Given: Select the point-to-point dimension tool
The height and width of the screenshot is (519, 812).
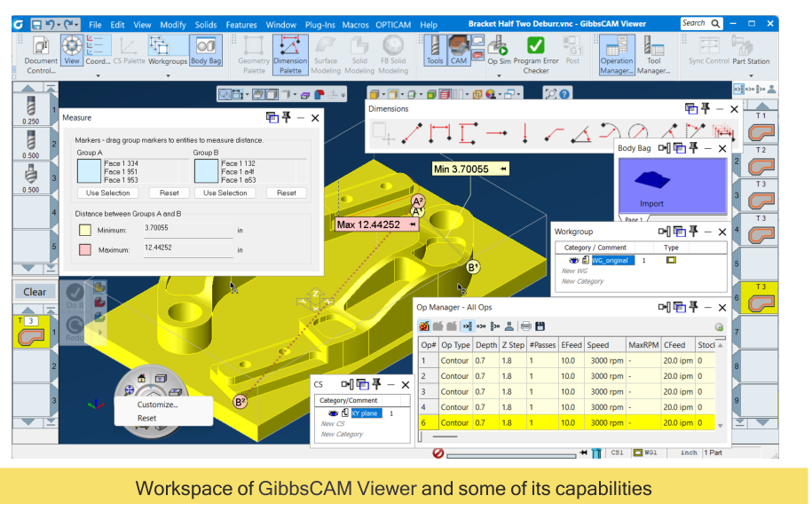Looking at the screenshot, I should (x=413, y=133).
